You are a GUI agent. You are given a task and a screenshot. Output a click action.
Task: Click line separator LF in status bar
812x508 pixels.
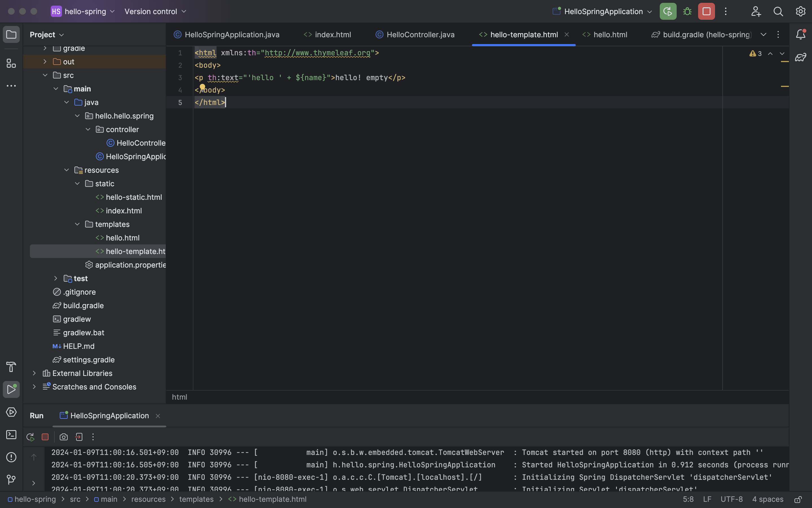point(707,499)
